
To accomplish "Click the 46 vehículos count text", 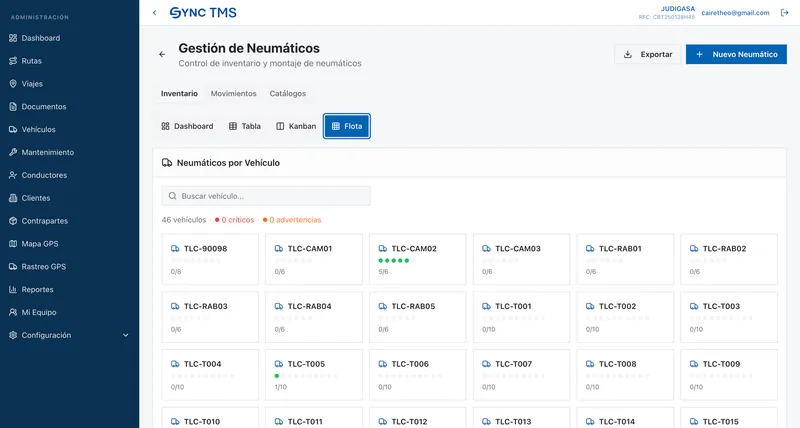I will coord(184,220).
